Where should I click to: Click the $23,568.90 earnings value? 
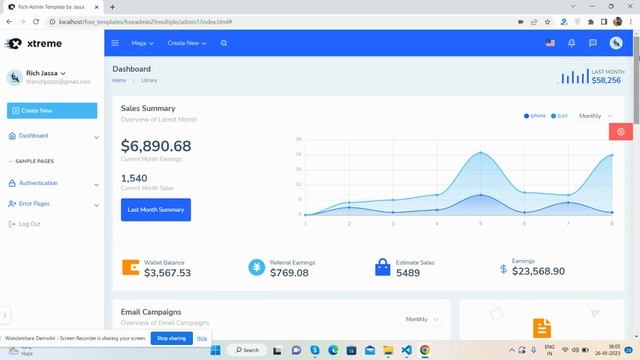point(538,271)
